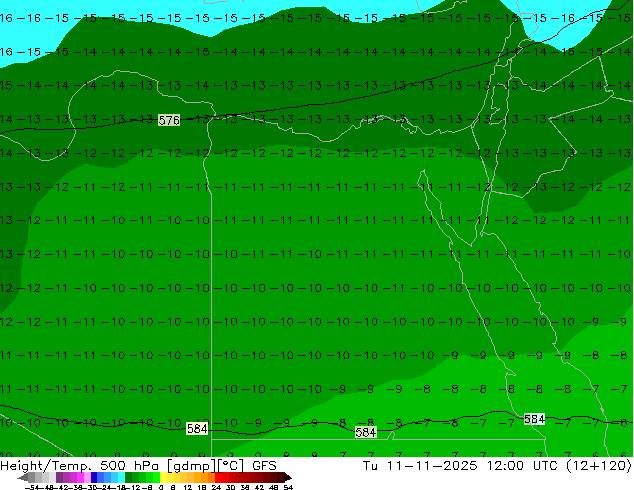Click the gray arrow end of the color legend

point(22,477)
